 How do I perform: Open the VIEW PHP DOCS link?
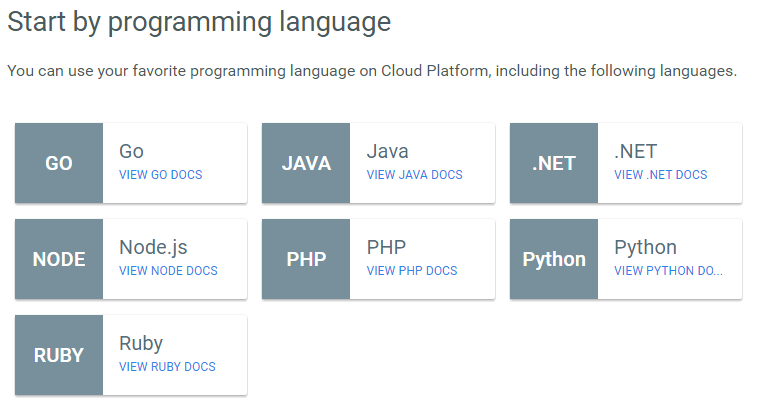(412, 271)
